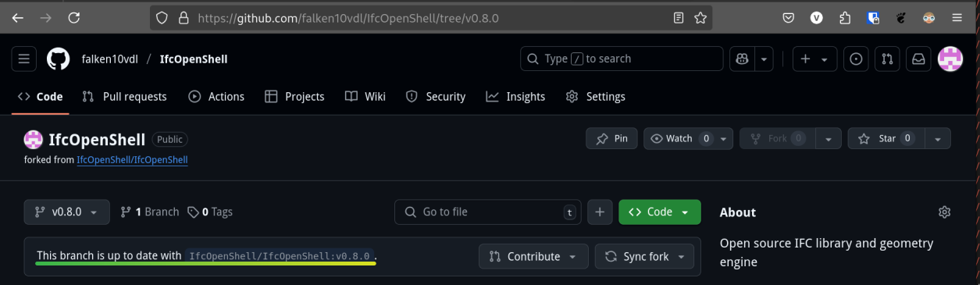
Task: Click the Go to file field
Action: point(488,212)
